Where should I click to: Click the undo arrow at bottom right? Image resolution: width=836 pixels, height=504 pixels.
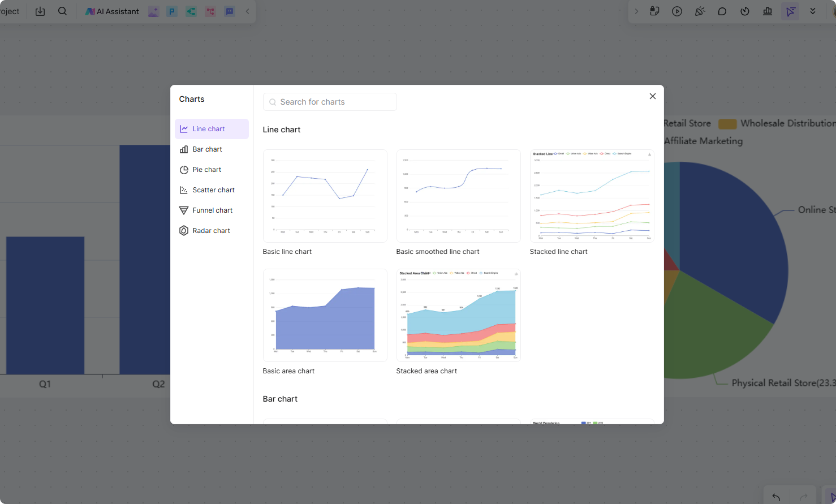pos(776,497)
